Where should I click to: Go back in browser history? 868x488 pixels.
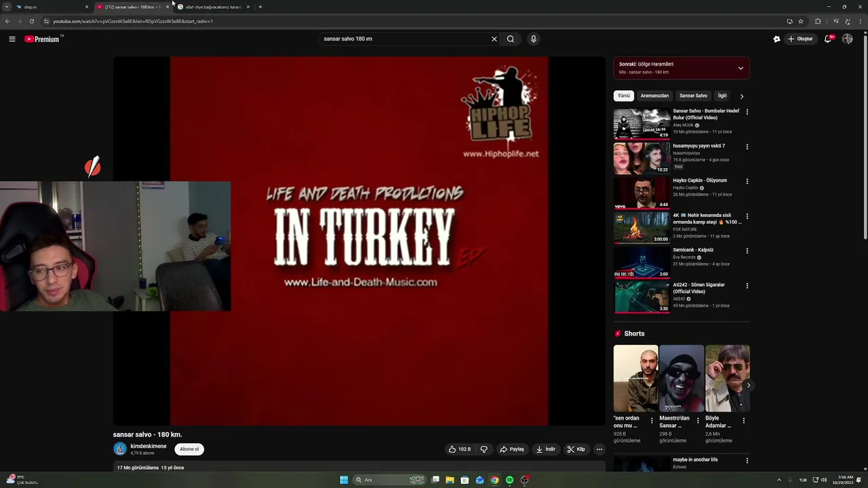point(7,22)
